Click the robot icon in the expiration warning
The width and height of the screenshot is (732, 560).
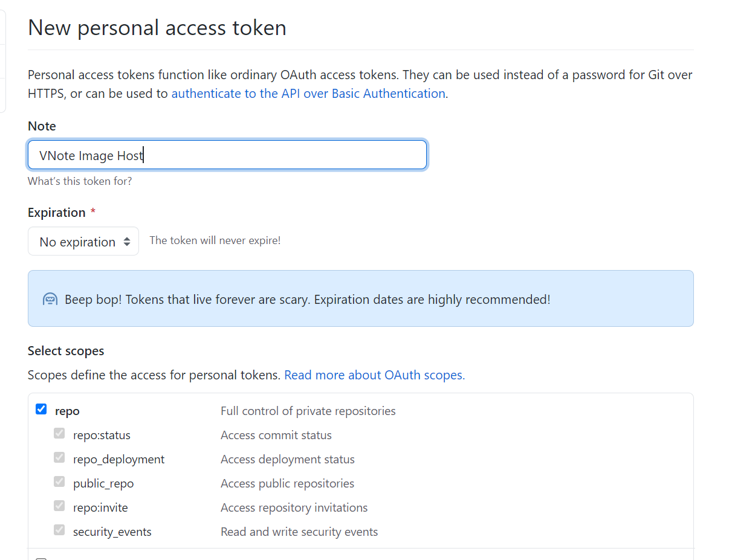[50, 299]
